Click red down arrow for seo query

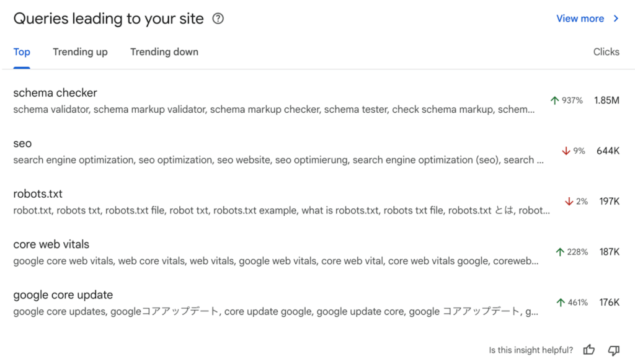(566, 151)
